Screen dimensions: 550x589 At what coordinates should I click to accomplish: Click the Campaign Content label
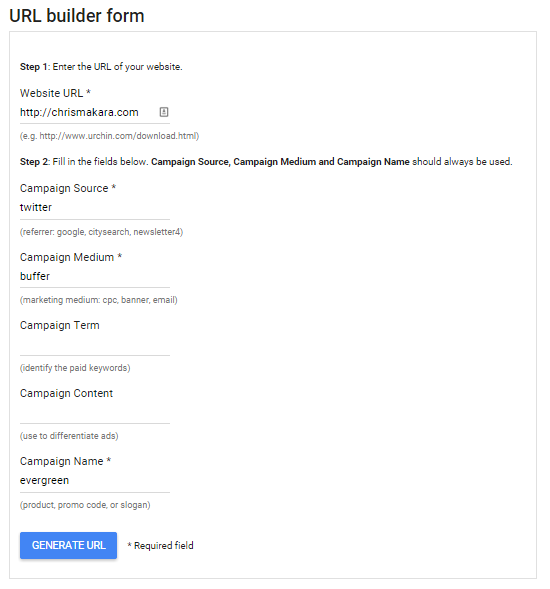(x=66, y=393)
